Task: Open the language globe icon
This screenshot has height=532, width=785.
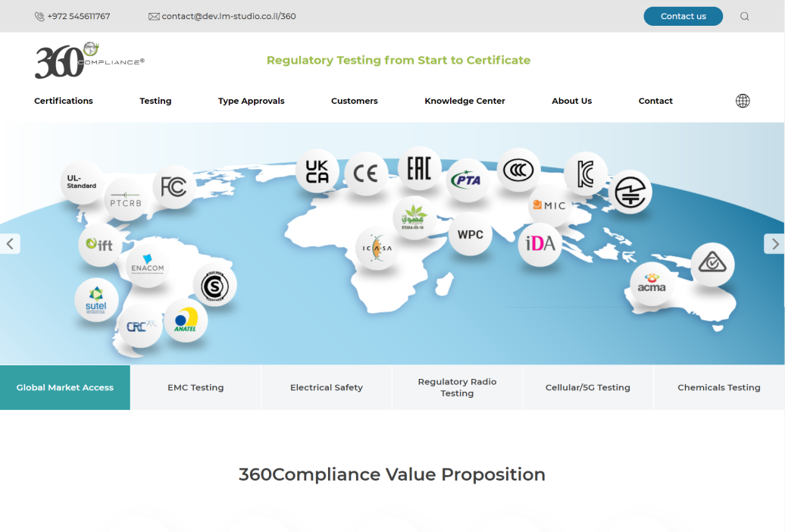Action: coord(743,101)
